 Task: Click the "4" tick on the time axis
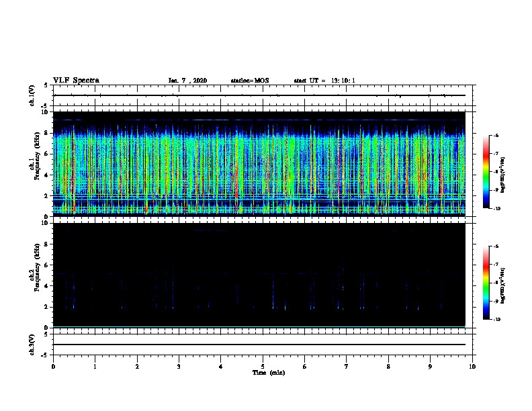click(x=221, y=367)
